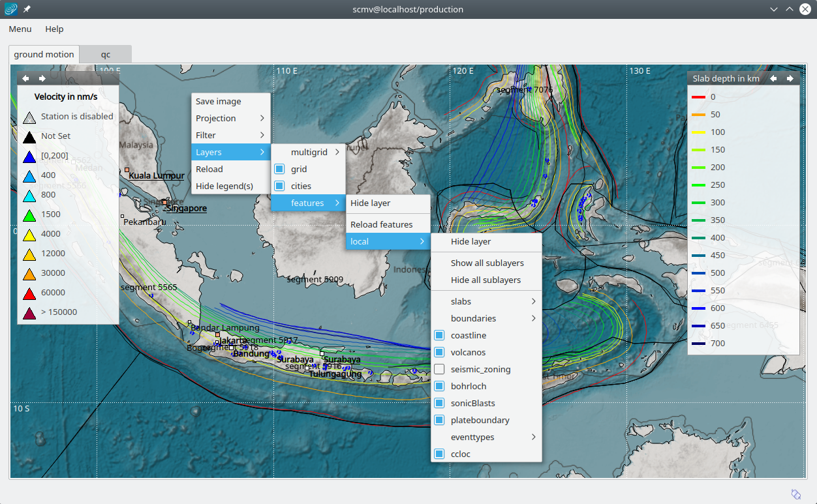
Task: Click right arrow in Slab depth legend
Action: 790,78
